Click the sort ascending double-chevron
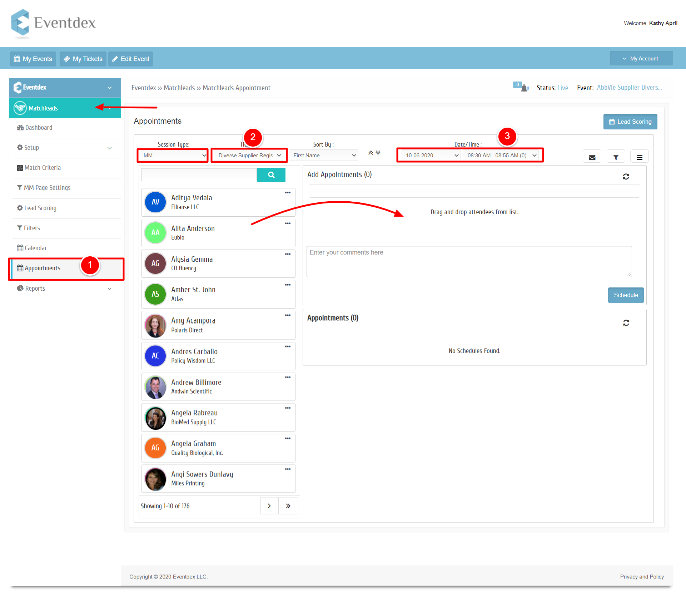The image size is (686, 616). 371,153
